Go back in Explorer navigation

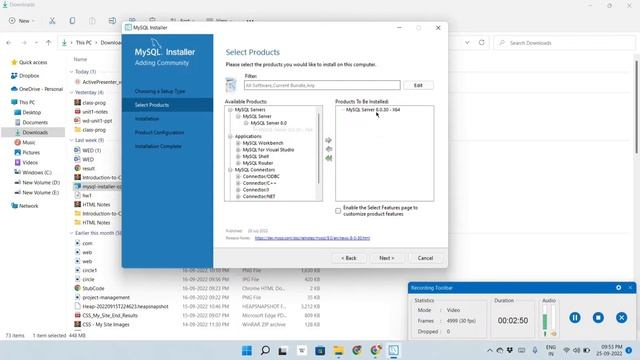(9, 42)
